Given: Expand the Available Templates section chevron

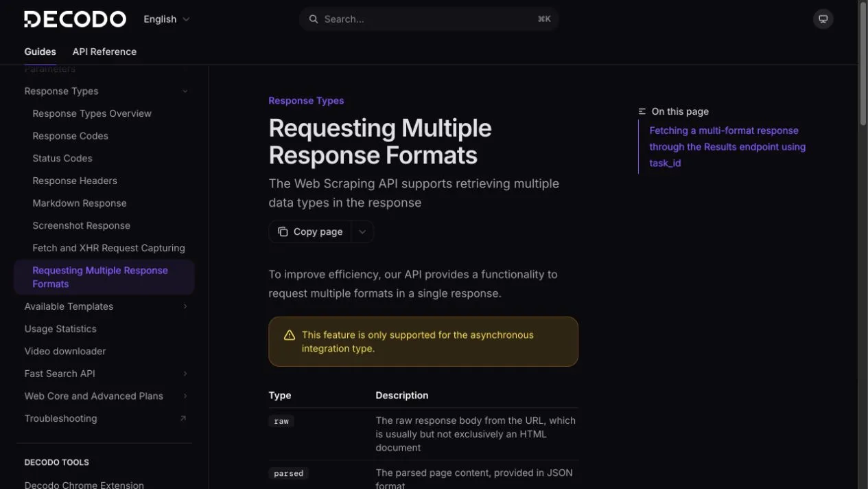Looking at the screenshot, I should click(x=185, y=306).
